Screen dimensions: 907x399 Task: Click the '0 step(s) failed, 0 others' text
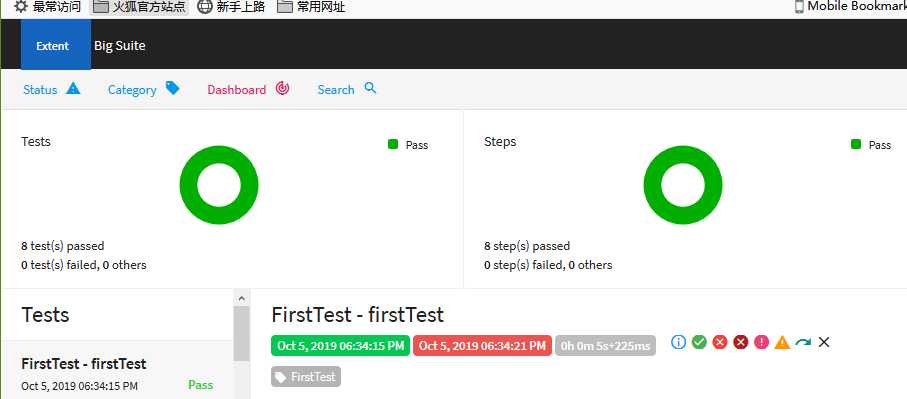pos(548,265)
